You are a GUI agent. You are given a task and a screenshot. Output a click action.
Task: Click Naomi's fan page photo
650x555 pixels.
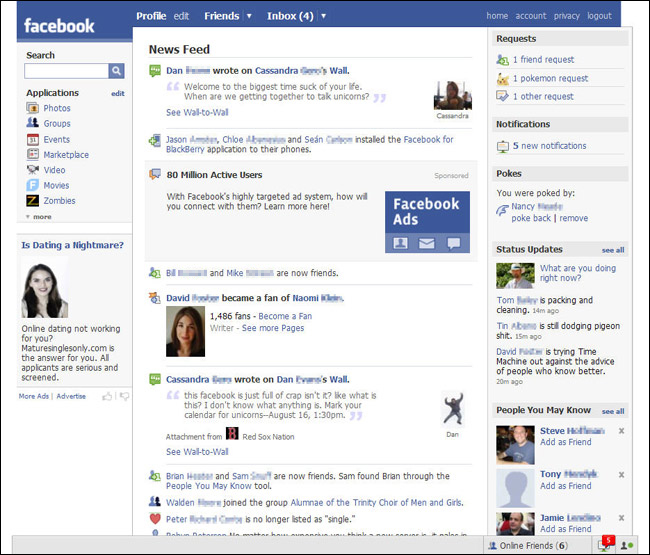tap(185, 332)
